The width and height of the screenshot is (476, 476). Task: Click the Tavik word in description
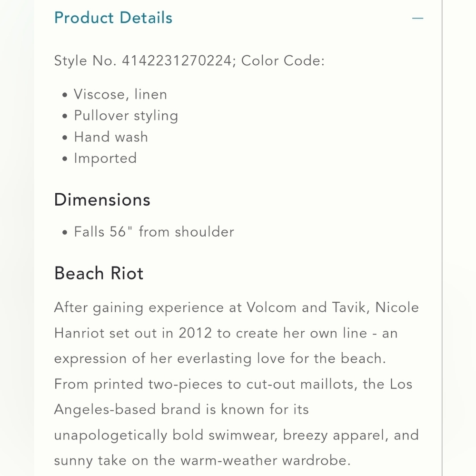pyautogui.click(x=351, y=307)
